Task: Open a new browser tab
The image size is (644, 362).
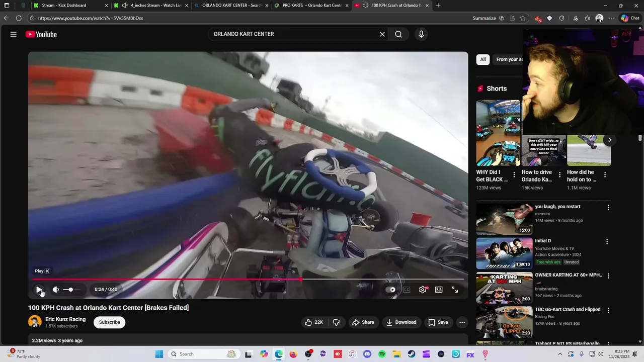Action: 438,6
